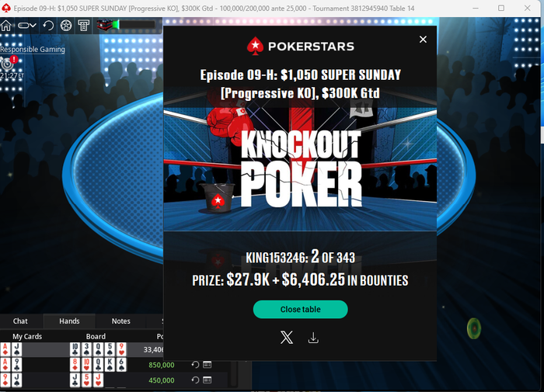Share result on X icon

click(x=287, y=337)
